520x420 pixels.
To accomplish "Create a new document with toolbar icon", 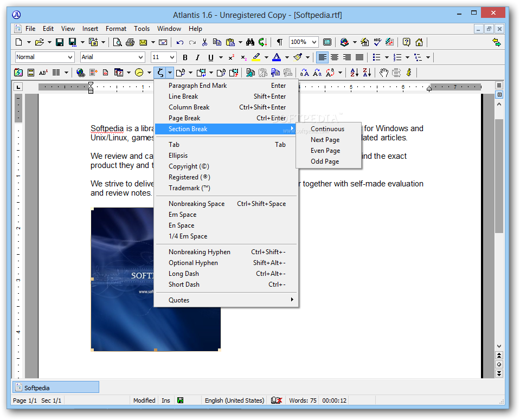I will (x=19, y=42).
